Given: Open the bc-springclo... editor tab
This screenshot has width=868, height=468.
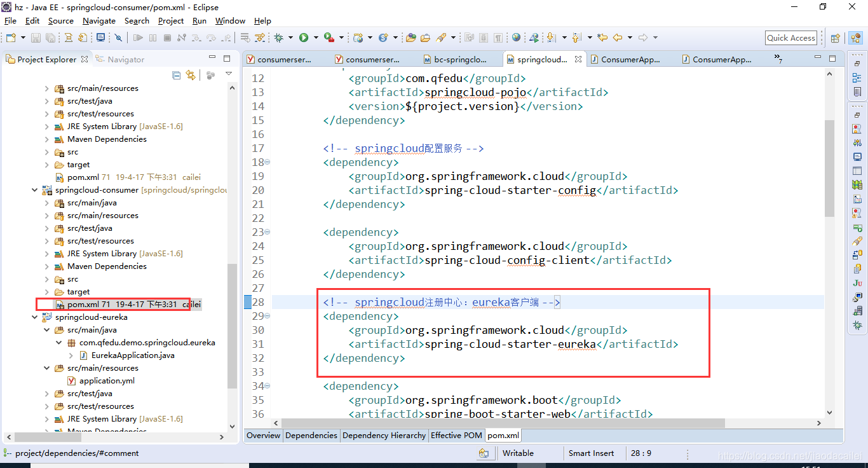Looking at the screenshot, I should 456,59.
